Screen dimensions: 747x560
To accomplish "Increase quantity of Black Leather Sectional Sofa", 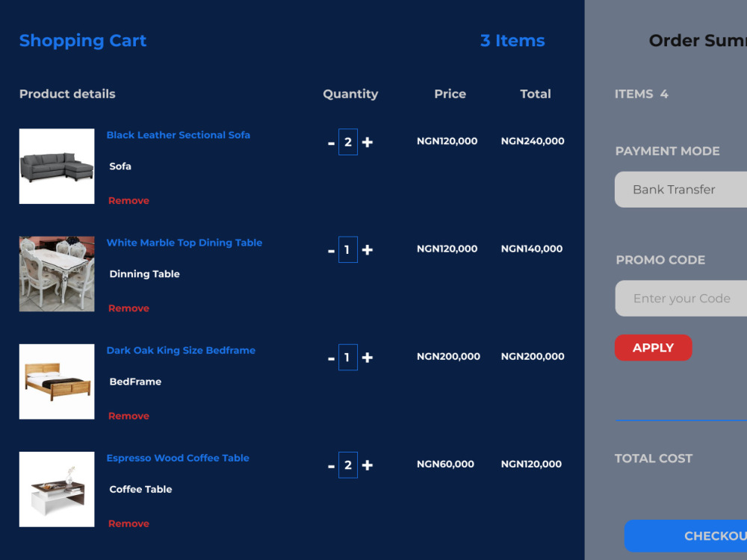I will point(368,142).
